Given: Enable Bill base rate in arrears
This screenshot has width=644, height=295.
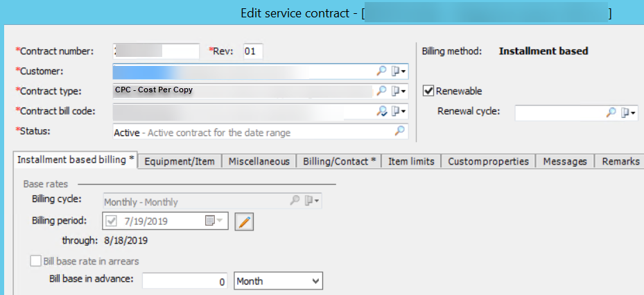Looking at the screenshot, I should (x=36, y=261).
